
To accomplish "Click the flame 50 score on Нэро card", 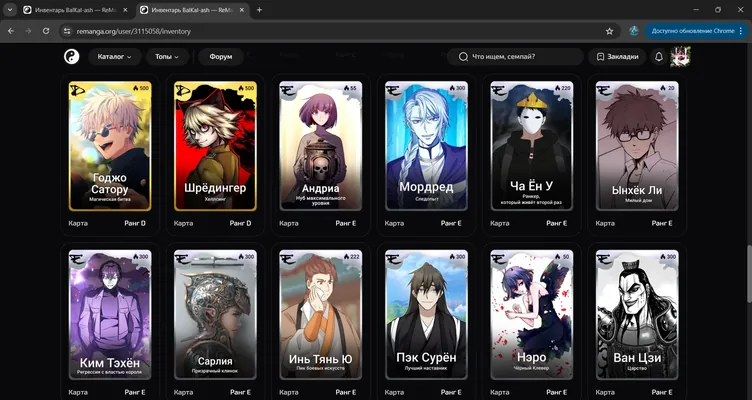I will point(562,257).
